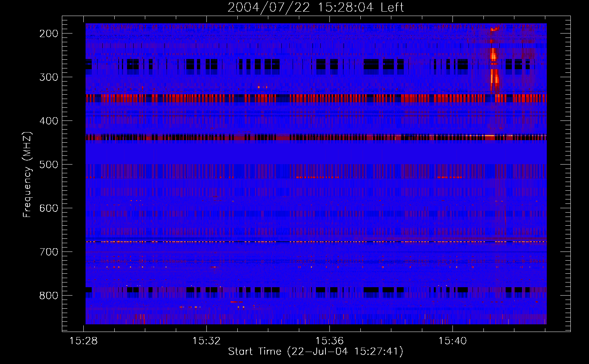Click the 'Frequency (MHZ)' axis title
Image resolution: width=589 pixels, height=364 pixels.
click(28, 174)
